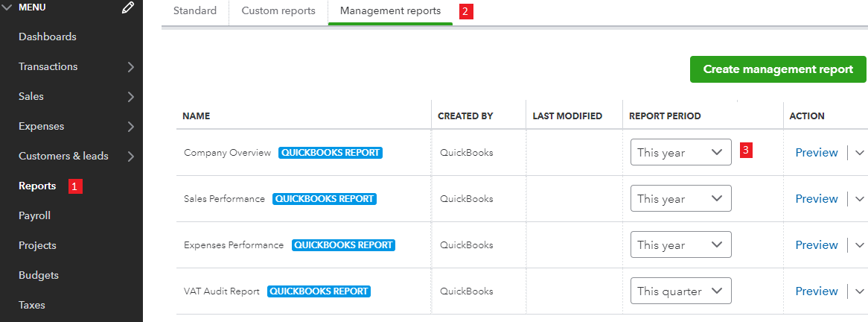Image resolution: width=868 pixels, height=322 pixels.
Task: Go to Payroll in the sidebar
Action: [34, 216]
